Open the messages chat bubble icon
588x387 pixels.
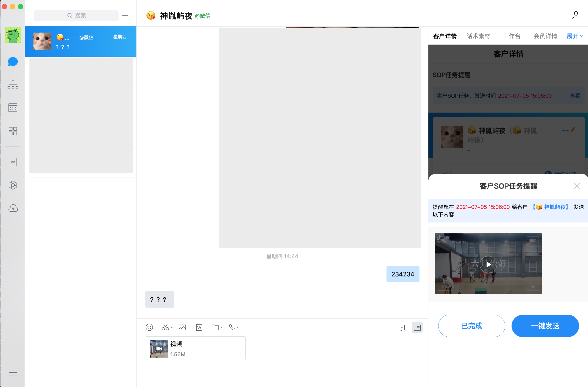click(13, 61)
